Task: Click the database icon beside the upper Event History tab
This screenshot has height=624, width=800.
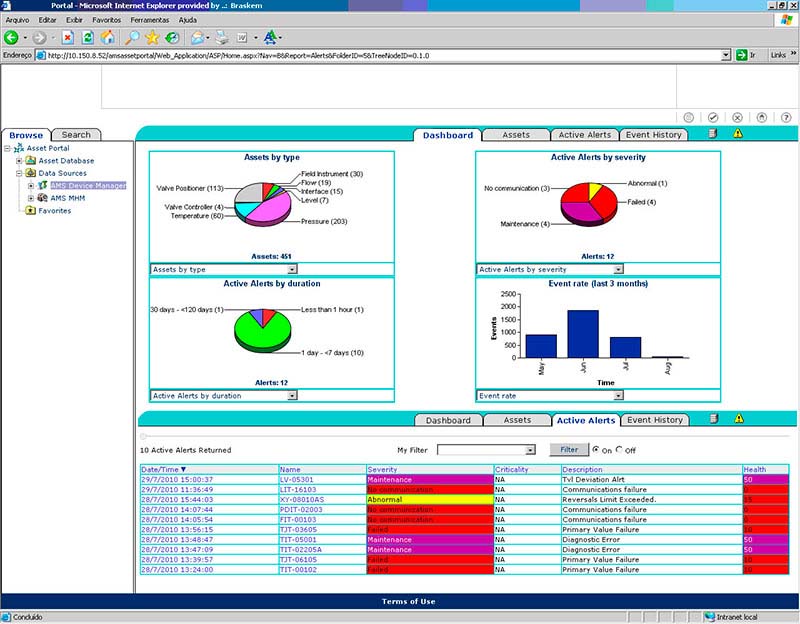Action: tap(713, 134)
